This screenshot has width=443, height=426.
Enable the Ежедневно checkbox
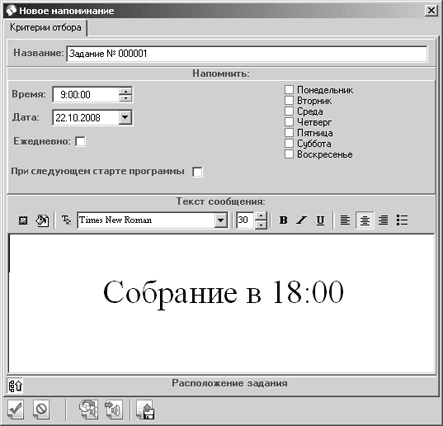coord(80,141)
